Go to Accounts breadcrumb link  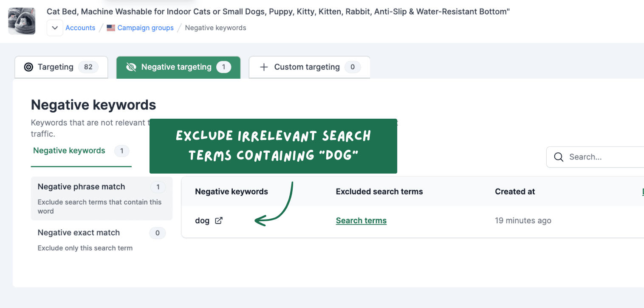(x=80, y=28)
